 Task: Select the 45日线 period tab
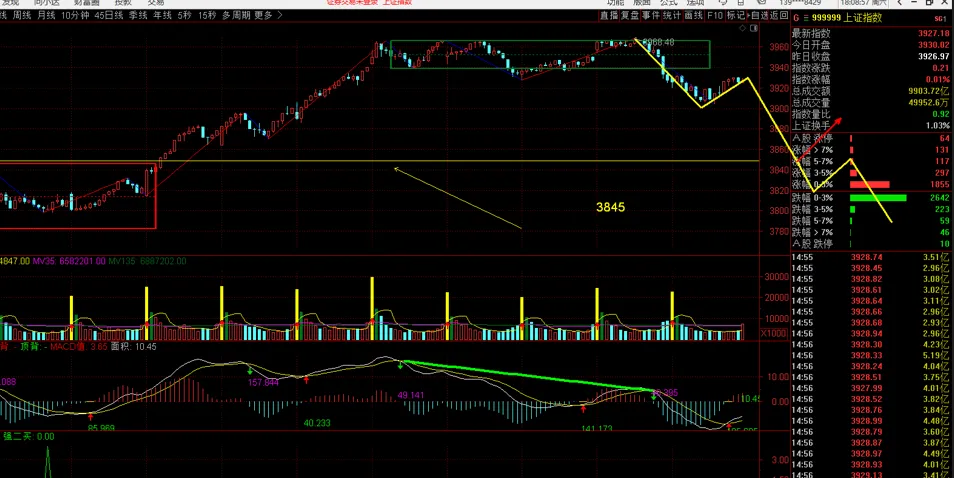109,15
